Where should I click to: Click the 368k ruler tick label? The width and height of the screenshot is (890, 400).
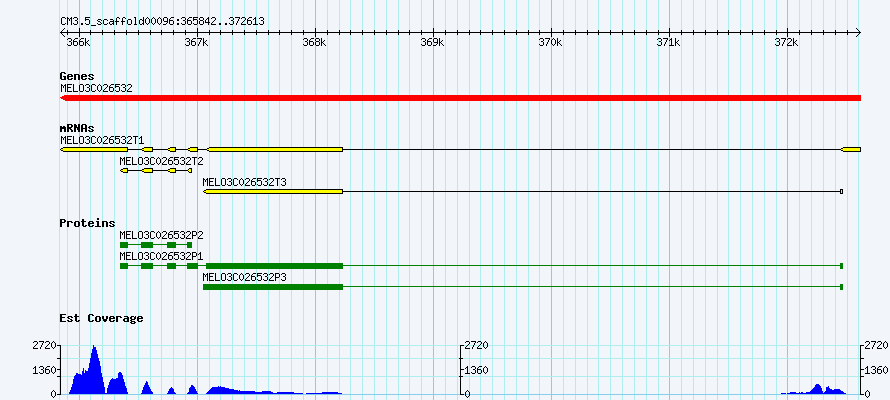(314, 43)
